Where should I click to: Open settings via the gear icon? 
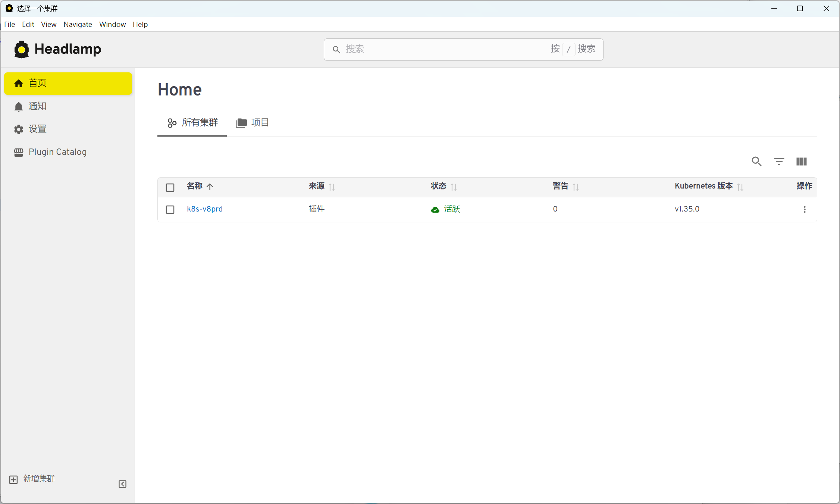(x=19, y=129)
